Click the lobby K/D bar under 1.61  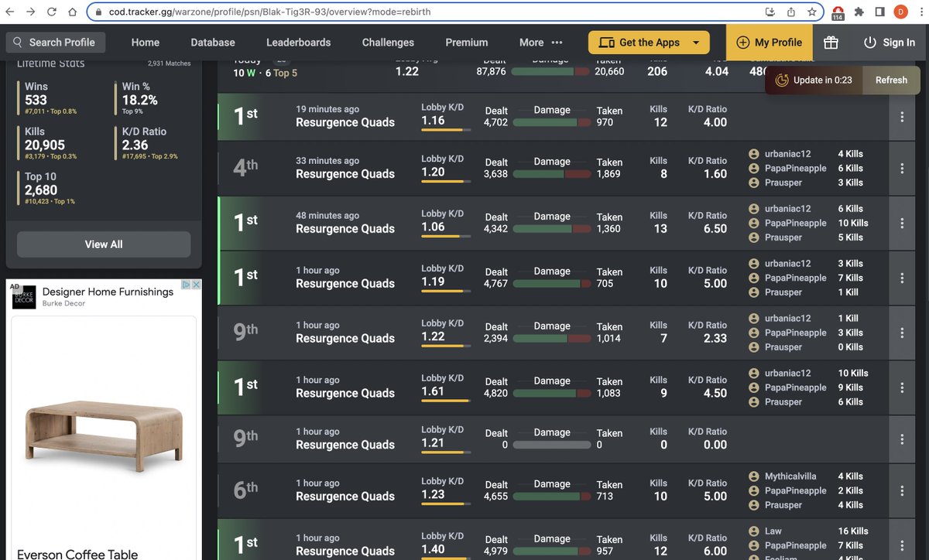445,401
